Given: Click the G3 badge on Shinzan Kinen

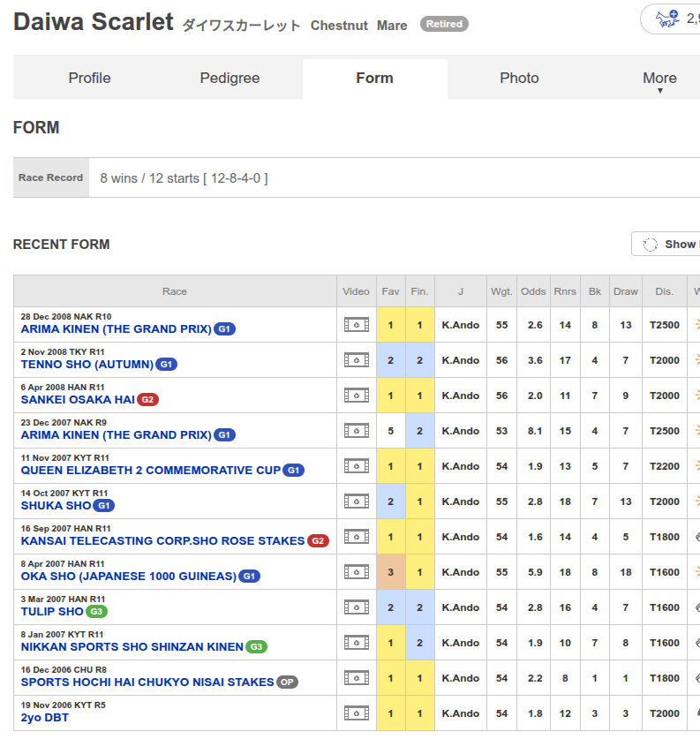Looking at the screenshot, I should (x=256, y=647).
